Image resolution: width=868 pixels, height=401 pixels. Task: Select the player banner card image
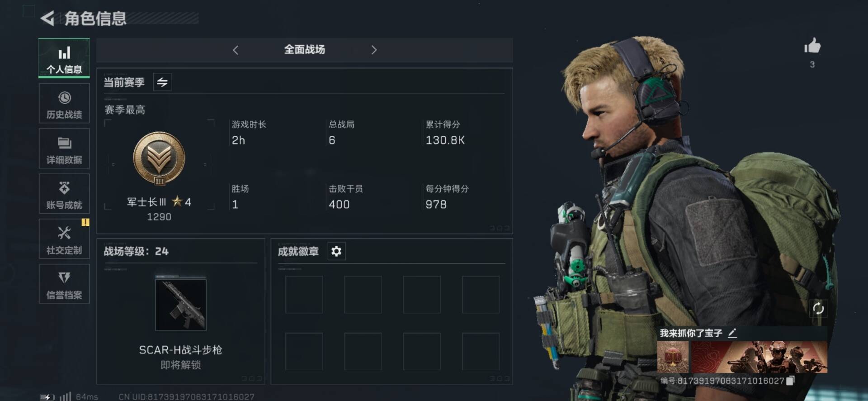point(759,357)
